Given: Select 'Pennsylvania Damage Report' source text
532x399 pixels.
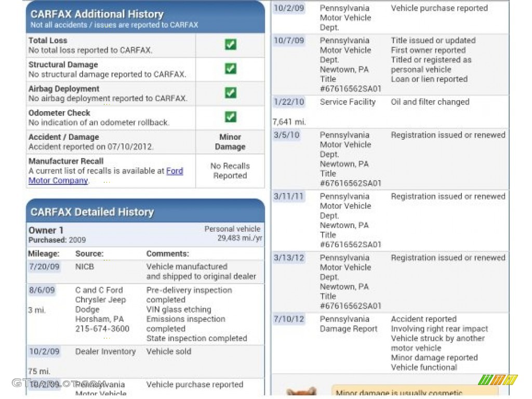Looking at the screenshot, I should (x=349, y=324).
